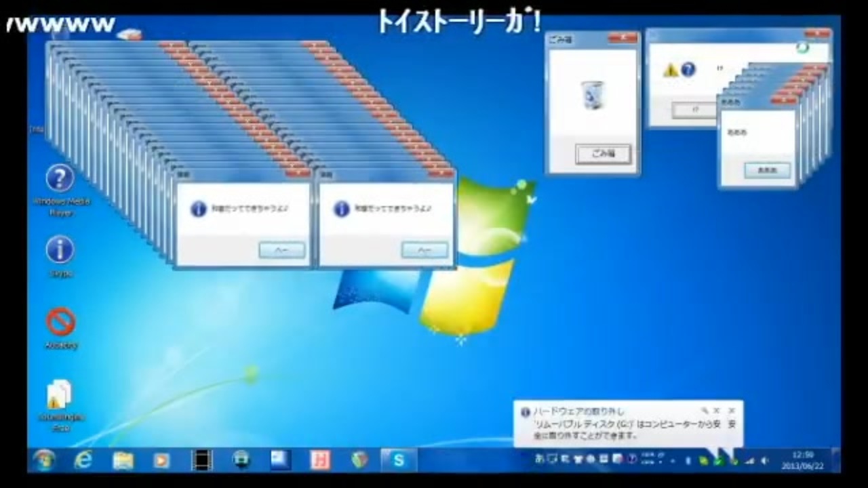Viewport: 868px width, 488px height.
Task: Click the red H application icon on the taskbar
Action: coord(319,460)
